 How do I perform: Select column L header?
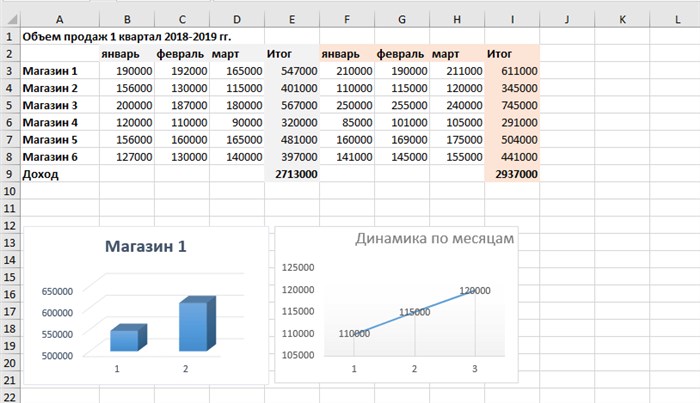tap(677, 19)
